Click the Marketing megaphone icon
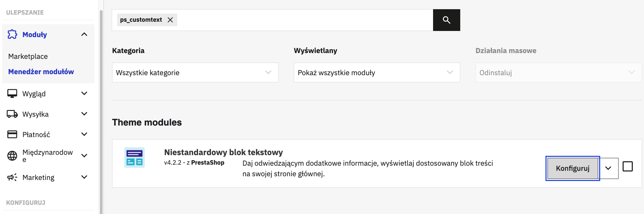 pyautogui.click(x=12, y=177)
